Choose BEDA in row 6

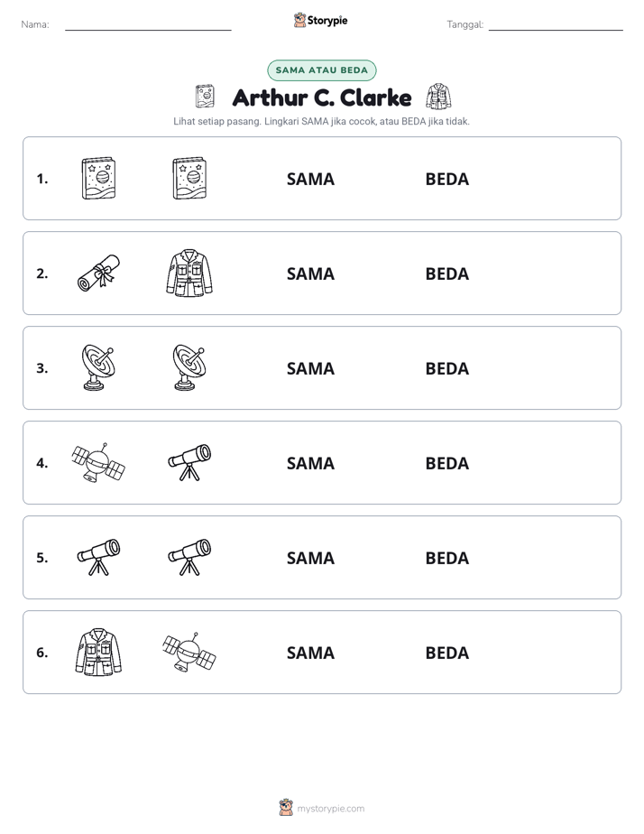(x=446, y=653)
